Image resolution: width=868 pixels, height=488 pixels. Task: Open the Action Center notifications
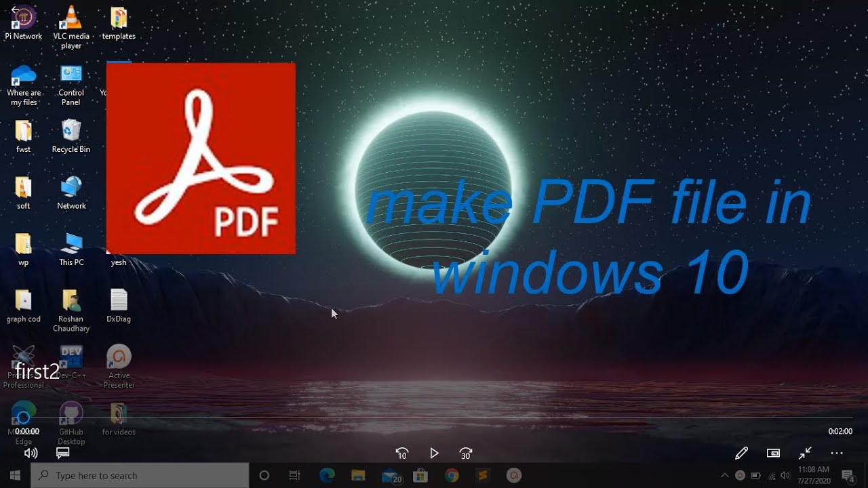pos(848,475)
